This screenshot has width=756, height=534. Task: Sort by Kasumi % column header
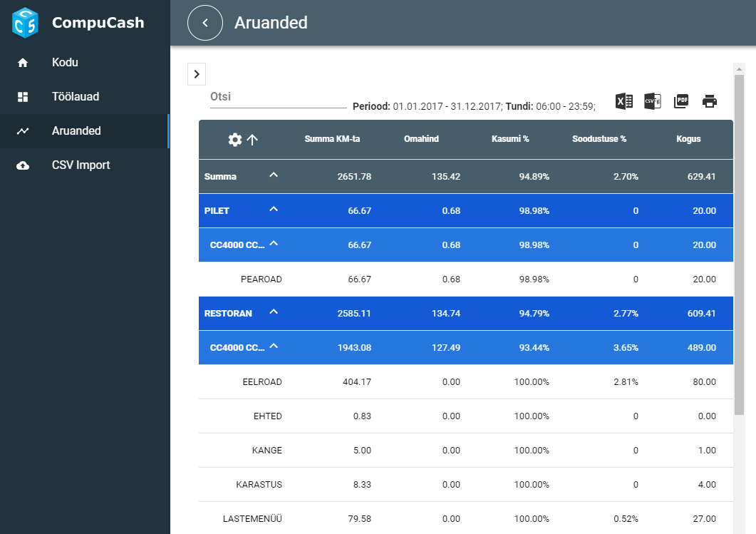[x=510, y=139]
